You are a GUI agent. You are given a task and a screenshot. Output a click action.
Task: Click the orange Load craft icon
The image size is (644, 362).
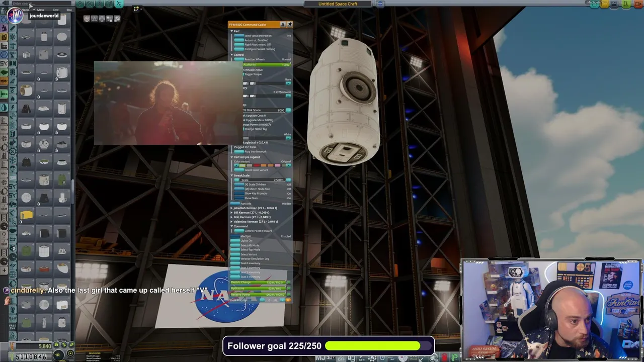tap(604, 4)
